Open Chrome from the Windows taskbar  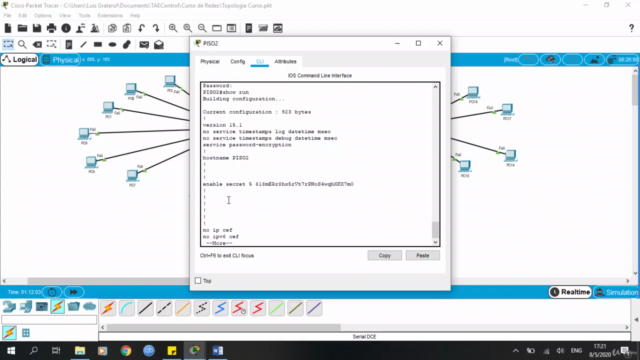(126, 351)
